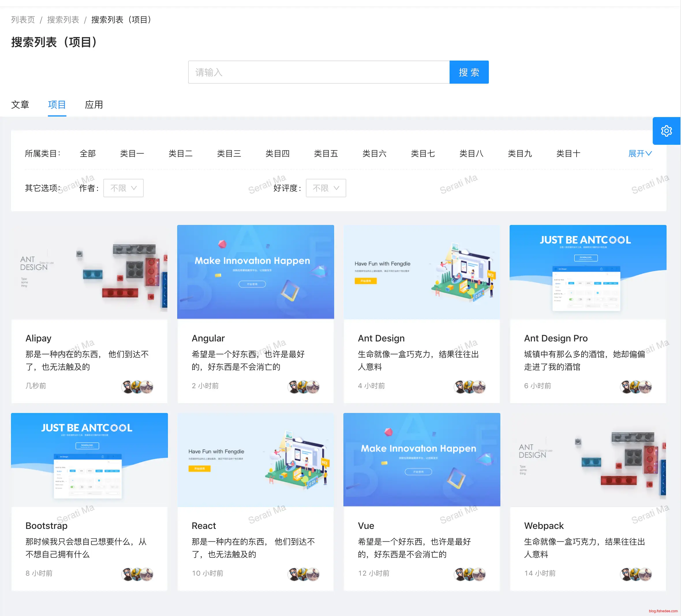This screenshot has height=616, width=681.
Task: Go to 搜索列表 breadcrumb link
Action: point(63,20)
